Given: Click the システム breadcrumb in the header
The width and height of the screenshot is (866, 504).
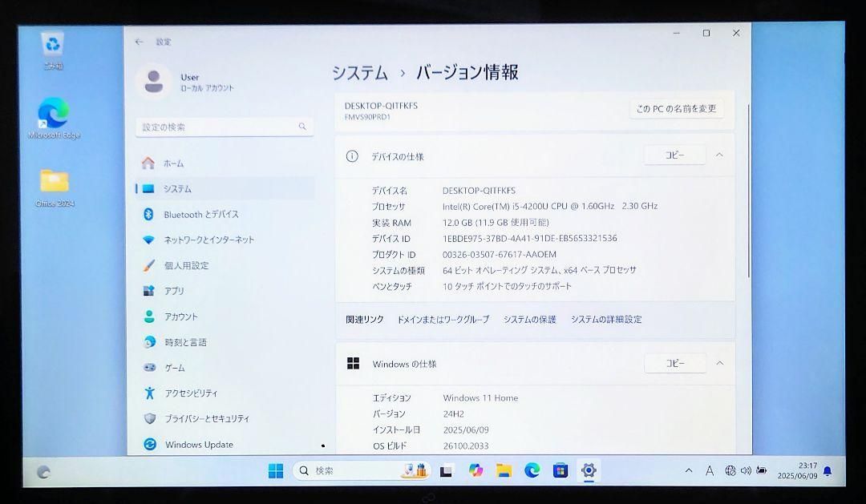Looking at the screenshot, I should 360,73.
